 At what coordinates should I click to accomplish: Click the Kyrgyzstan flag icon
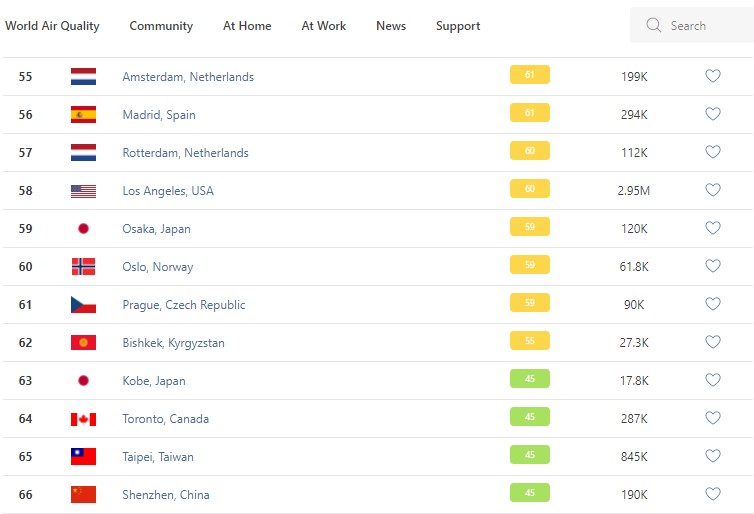coord(83,343)
